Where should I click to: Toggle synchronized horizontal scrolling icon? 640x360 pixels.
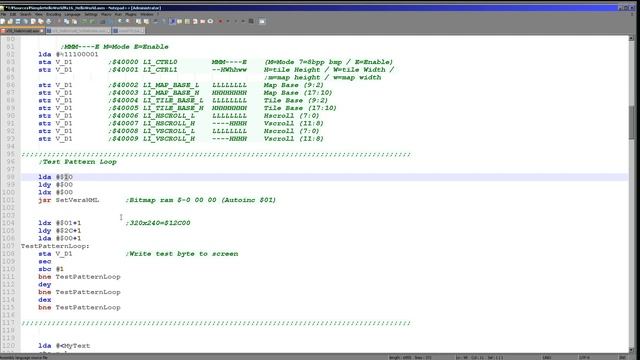[146, 21]
